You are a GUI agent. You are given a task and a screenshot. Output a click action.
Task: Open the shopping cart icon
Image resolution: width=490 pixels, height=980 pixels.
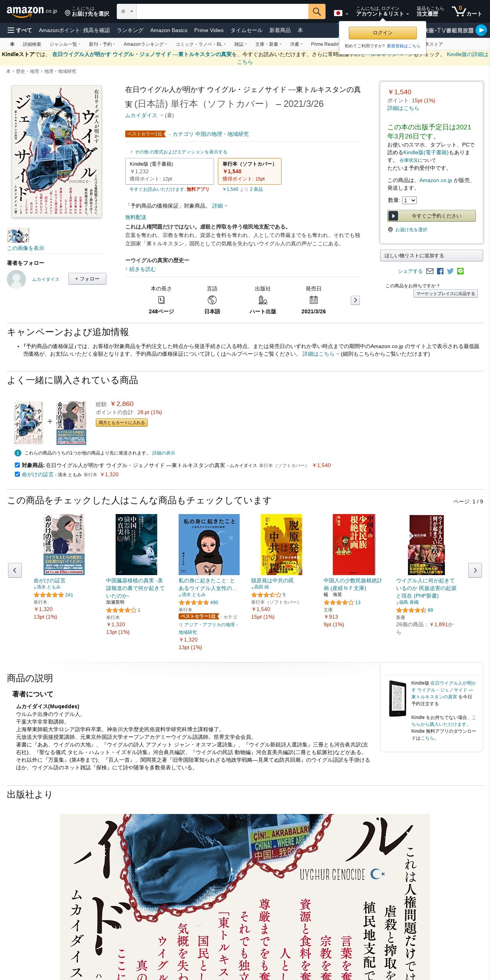pos(467,11)
